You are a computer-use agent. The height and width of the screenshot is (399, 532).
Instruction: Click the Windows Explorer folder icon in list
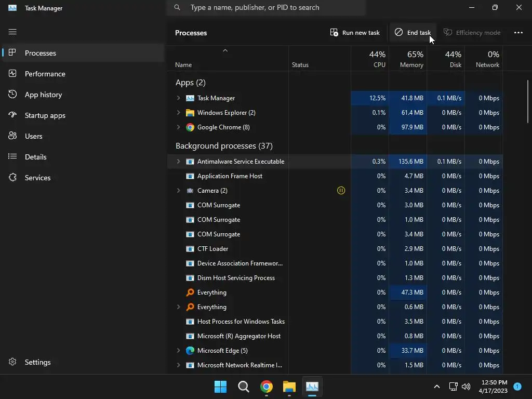point(190,113)
